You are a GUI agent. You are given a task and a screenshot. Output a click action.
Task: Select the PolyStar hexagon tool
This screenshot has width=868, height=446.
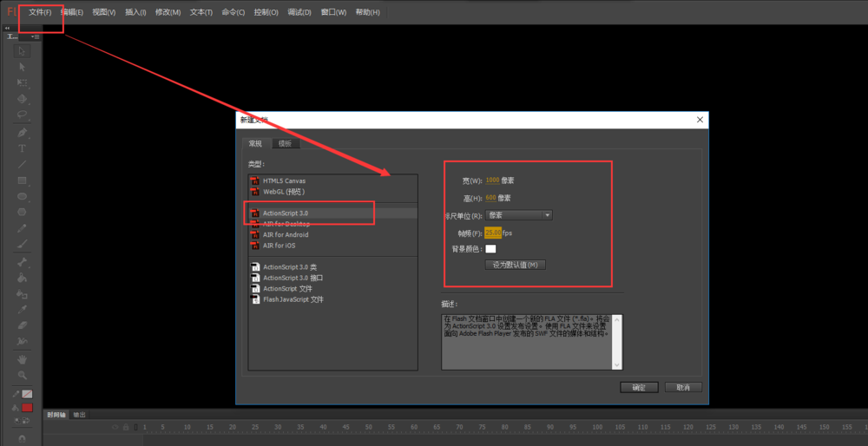(23, 212)
